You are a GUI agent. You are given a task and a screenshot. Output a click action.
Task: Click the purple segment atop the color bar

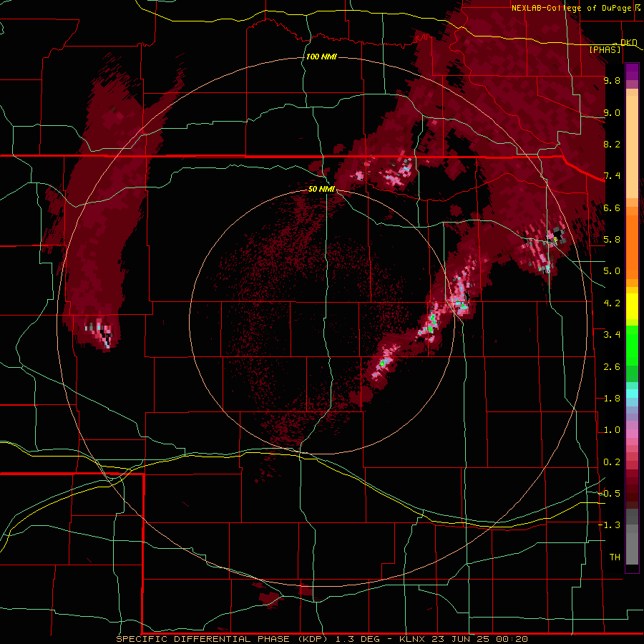pos(632,72)
